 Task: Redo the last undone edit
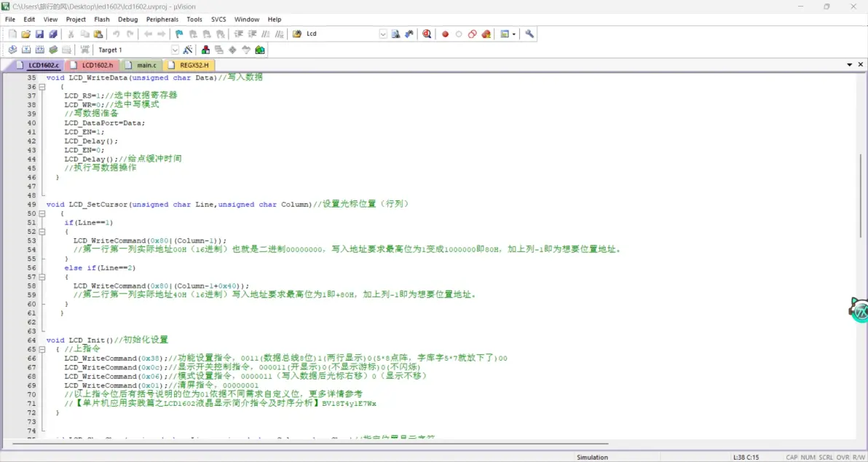point(130,34)
